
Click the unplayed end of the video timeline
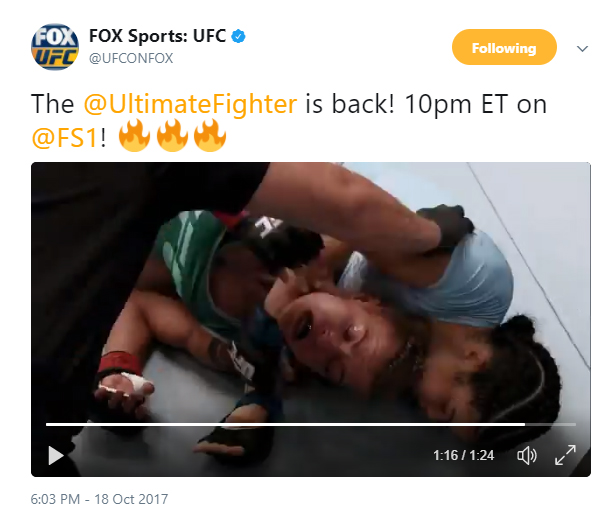[551, 424]
